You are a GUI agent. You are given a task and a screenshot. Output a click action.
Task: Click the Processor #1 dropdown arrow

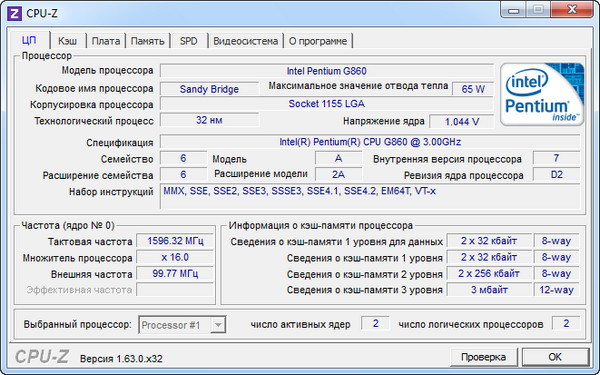218,325
